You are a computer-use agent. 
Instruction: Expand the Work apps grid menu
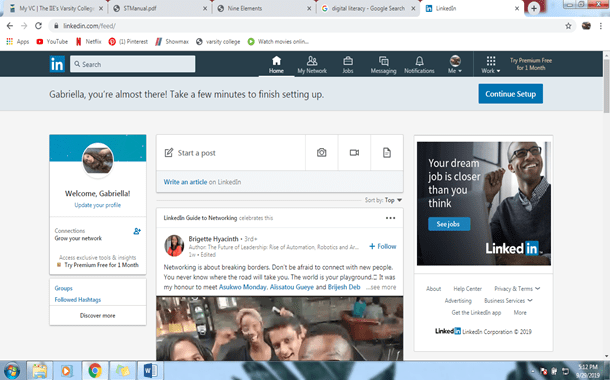[x=491, y=64]
